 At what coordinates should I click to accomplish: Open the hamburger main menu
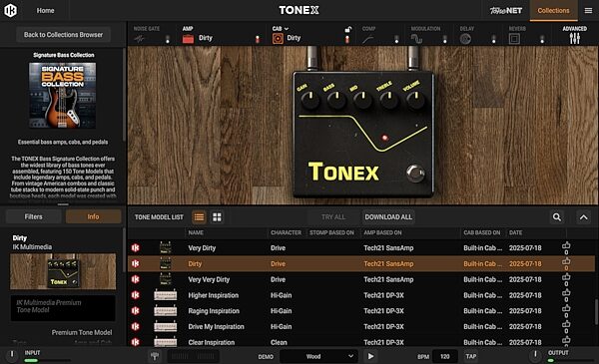click(588, 11)
